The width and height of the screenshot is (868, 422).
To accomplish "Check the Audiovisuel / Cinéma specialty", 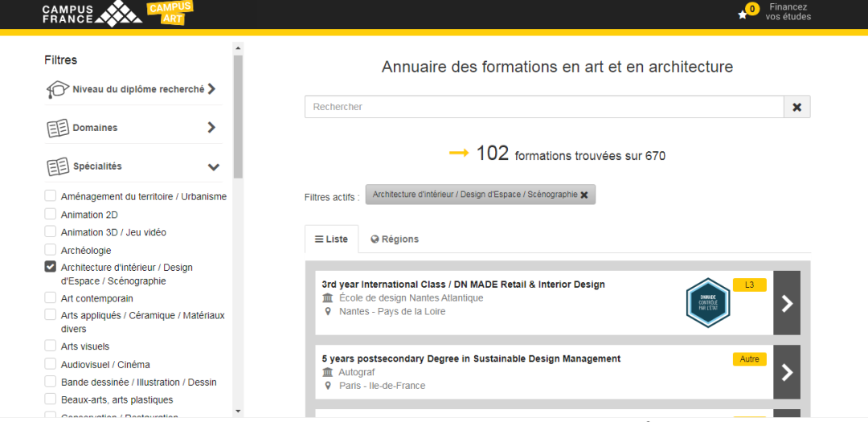I will (x=51, y=364).
